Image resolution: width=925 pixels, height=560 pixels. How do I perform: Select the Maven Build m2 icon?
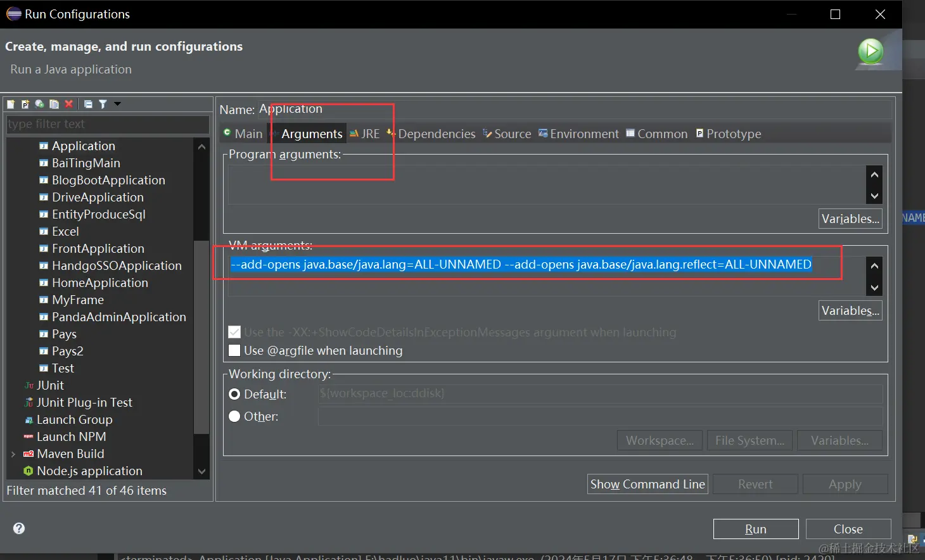click(29, 454)
